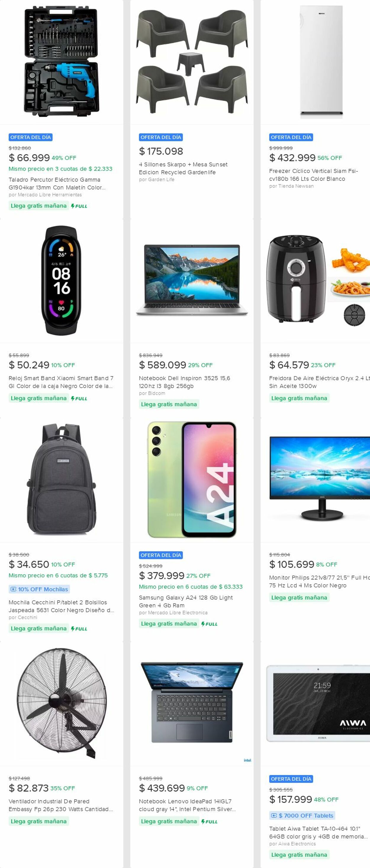
Task: Select the $ 589.099 Dell notebook price
Action: click(163, 365)
